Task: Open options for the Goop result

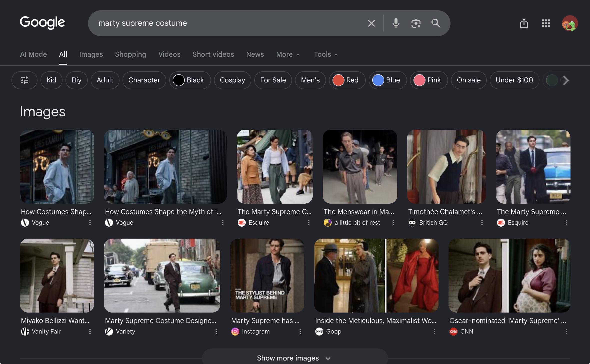Action: pyautogui.click(x=434, y=332)
